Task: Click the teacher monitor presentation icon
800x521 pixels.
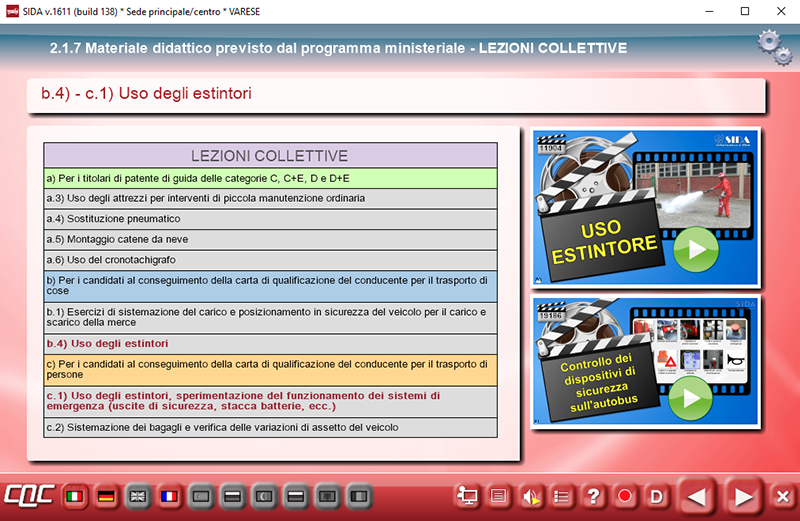Action: click(467, 495)
